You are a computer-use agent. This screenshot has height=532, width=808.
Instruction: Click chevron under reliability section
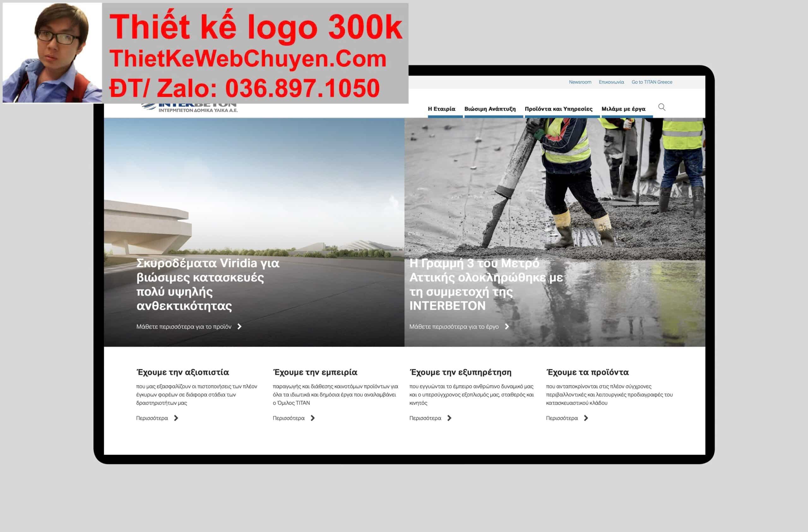pos(176,418)
